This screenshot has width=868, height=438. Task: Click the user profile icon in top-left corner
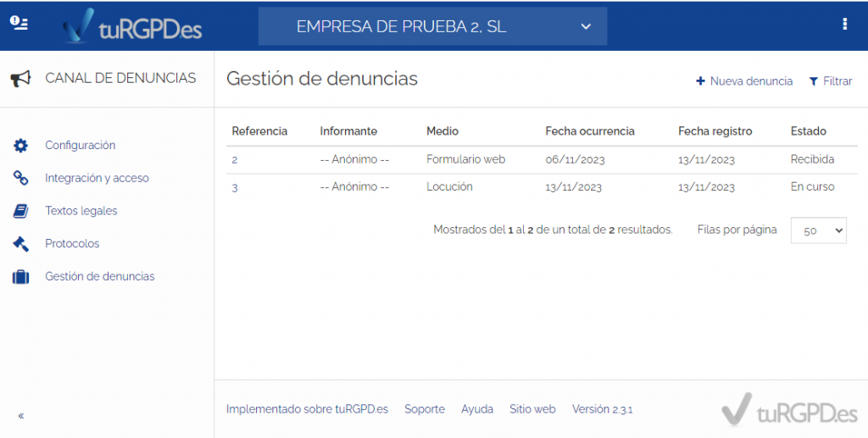19,24
